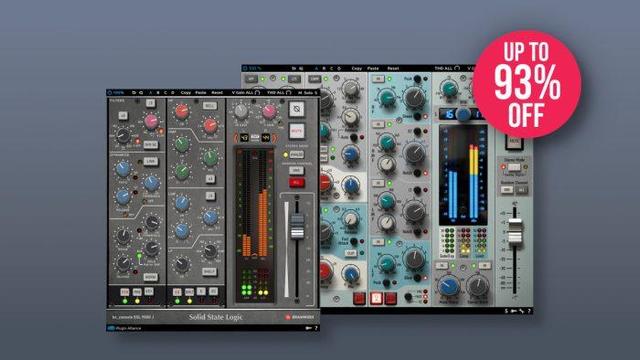Click Paste in the rear plugin toolbar
The height and width of the screenshot is (360, 640).
[373, 68]
